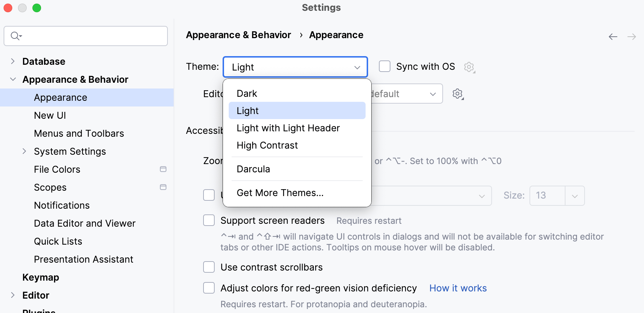
Task: Open the gear icon next to Sync with OS
Action: coord(469,67)
